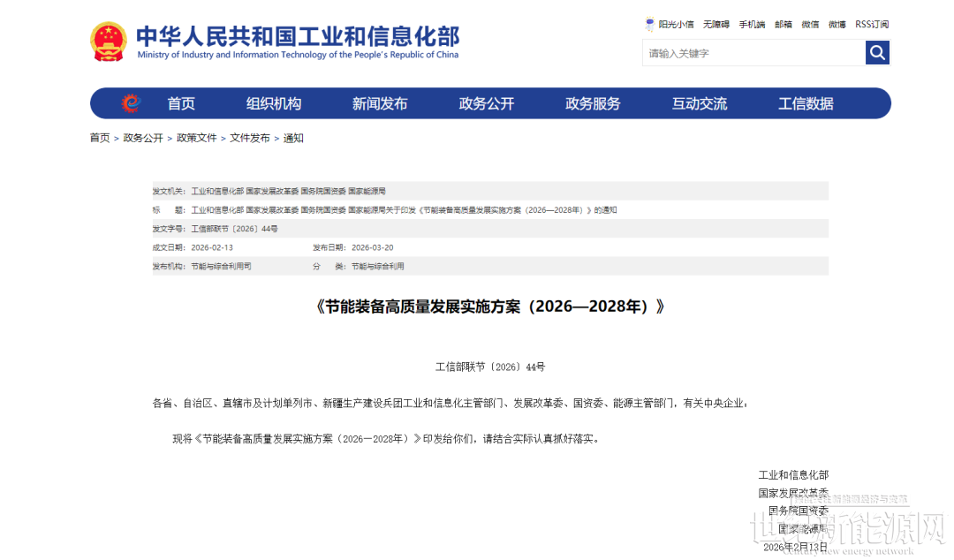Open the 手机端 mobile version link
954x560 pixels.
(x=752, y=25)
